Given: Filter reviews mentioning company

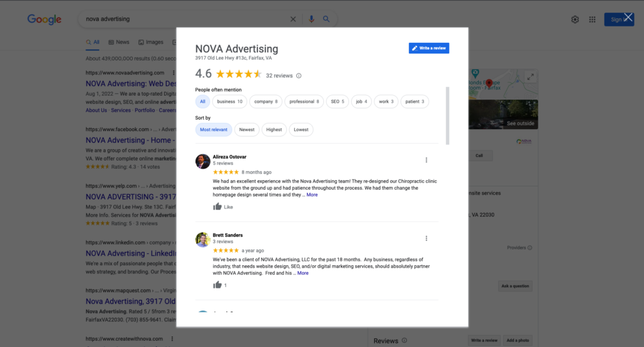Looking at the screenshot, I should click(x=266, y=101).
